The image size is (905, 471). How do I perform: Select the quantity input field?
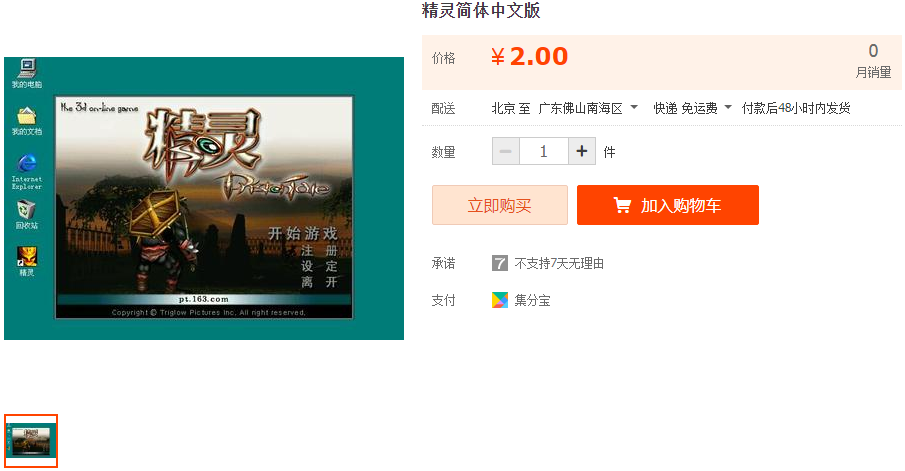pyautogui.click(x=544, y=151)
